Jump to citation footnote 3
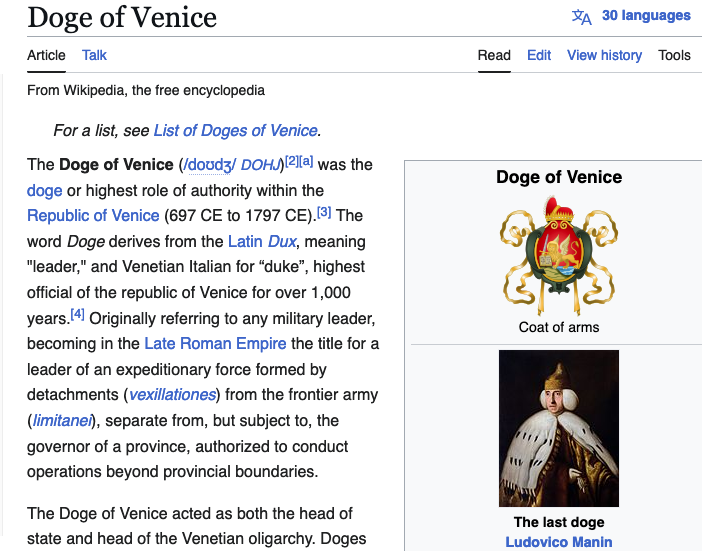The width and height of the screenshot is (702, 551). tap(324, 212)
